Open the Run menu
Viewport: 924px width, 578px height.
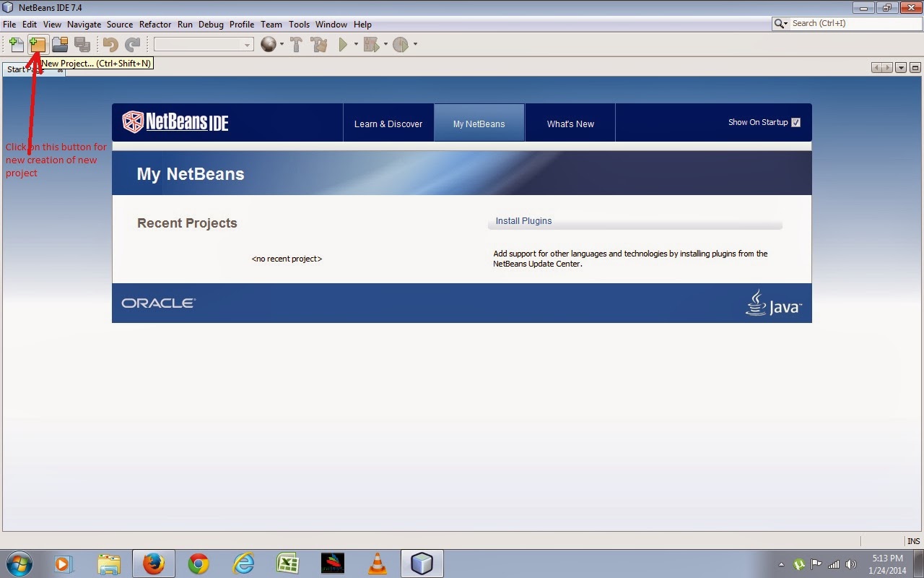pos(185,24)
